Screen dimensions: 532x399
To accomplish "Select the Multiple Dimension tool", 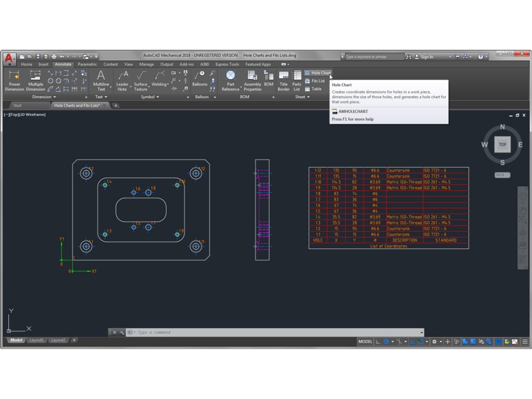I will pos(35,81).
